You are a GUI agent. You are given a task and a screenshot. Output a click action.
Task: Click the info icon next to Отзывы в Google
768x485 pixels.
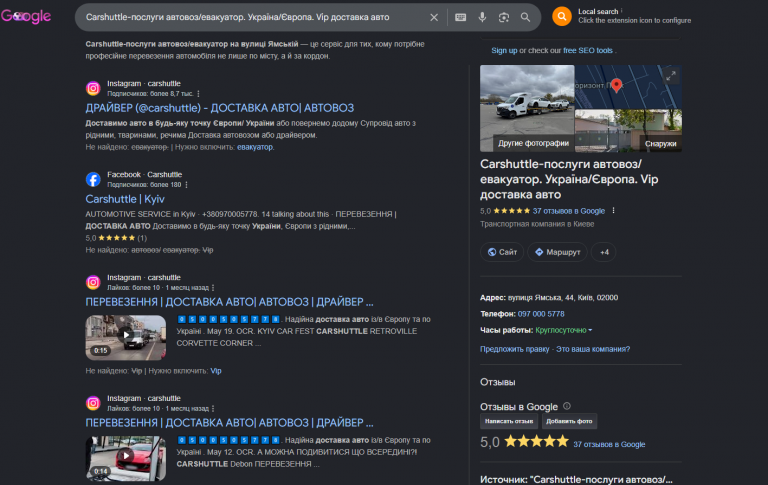pyautogui.click(x=567, y=406)
